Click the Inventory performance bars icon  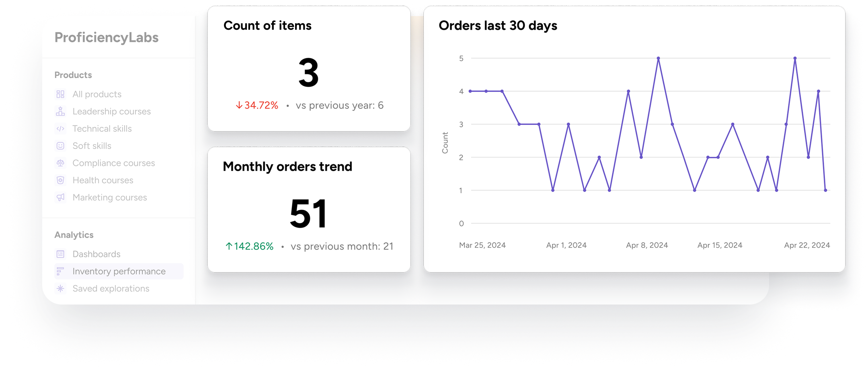point(60,271)
